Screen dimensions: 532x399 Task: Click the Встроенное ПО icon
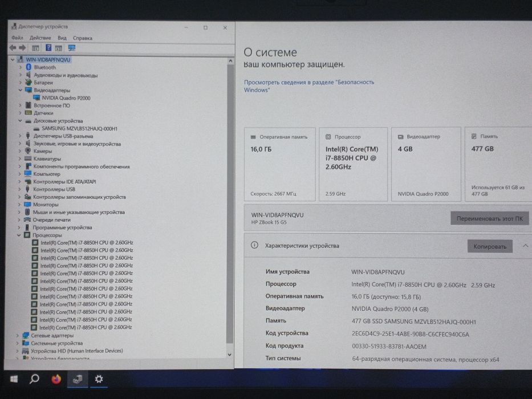click(x=29, y=105)
